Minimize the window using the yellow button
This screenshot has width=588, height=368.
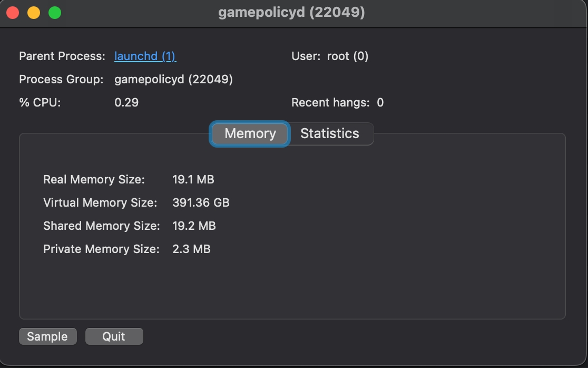pos(34,13)
